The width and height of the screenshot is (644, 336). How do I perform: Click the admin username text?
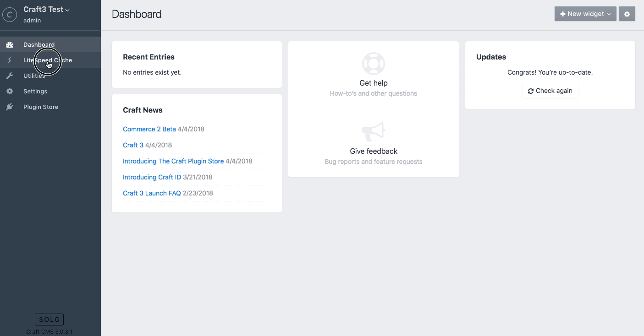32,21
